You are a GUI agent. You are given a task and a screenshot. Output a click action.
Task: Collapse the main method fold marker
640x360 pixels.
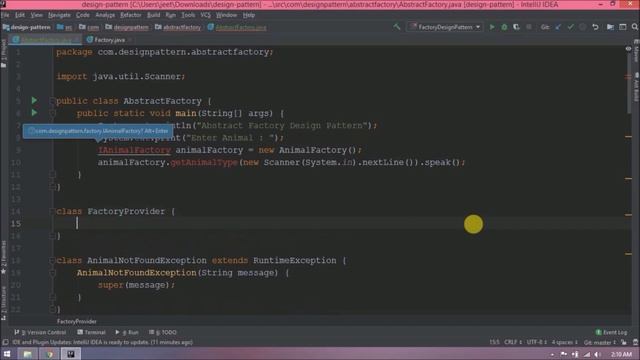[52, 113]
